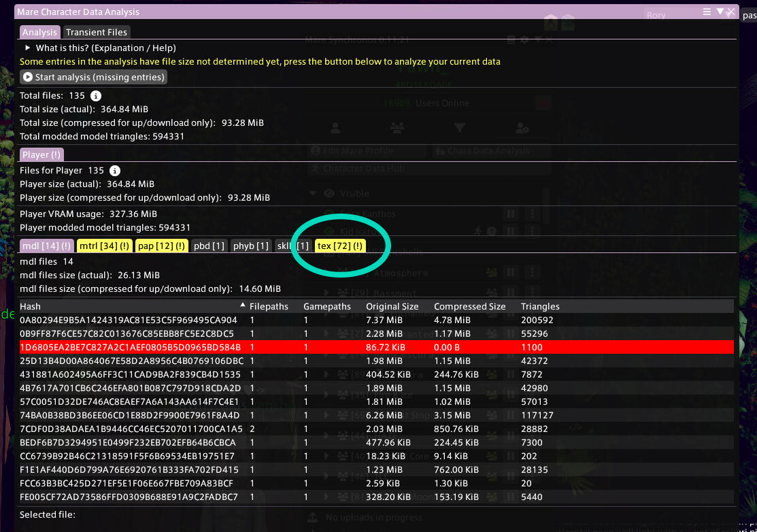Close the Mare Character Data Analysis window

pos(731,12)
